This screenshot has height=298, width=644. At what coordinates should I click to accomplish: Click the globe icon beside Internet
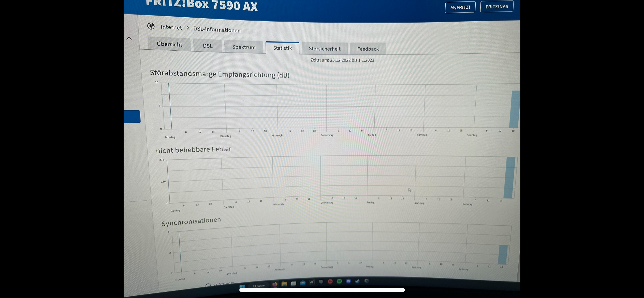pos(151,26)
